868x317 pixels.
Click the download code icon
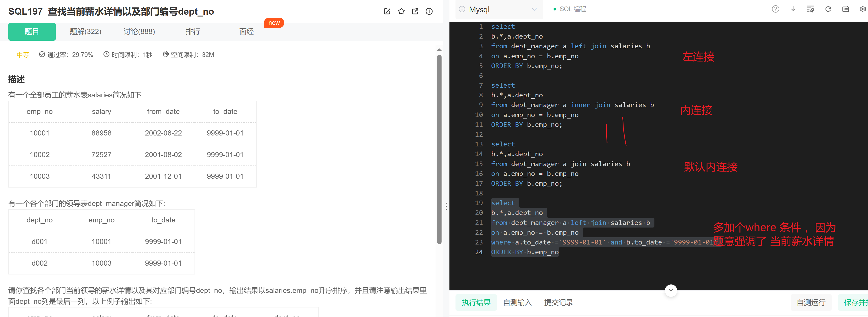click(793, 9)
